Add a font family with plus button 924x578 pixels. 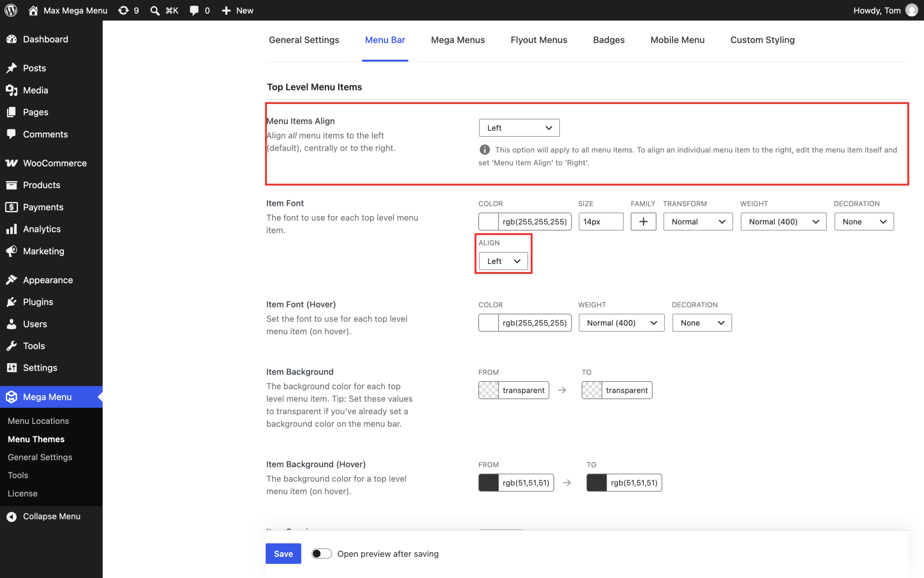643,222
